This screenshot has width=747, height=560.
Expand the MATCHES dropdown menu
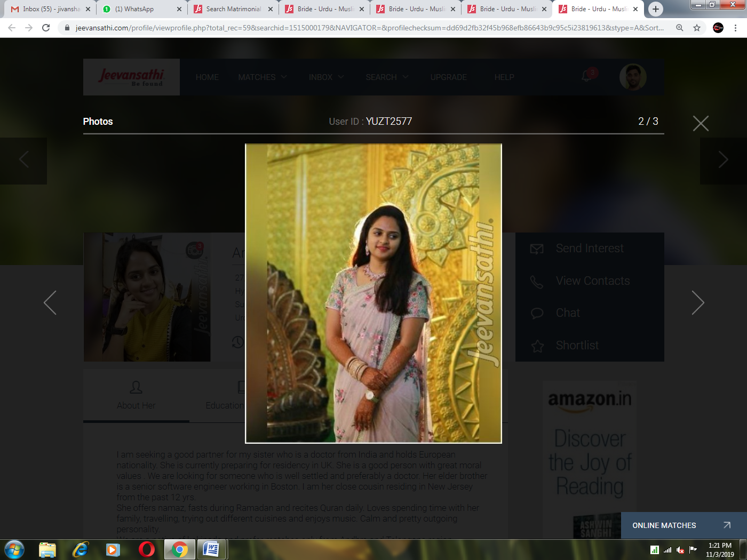pyautogui.click(x=262, y=77)
